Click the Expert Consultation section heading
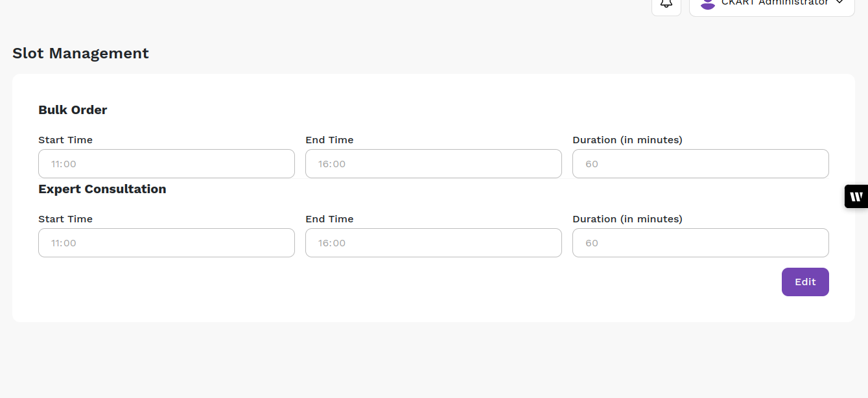The width and height of the screenshot is (868, 398). pos(102,189)
